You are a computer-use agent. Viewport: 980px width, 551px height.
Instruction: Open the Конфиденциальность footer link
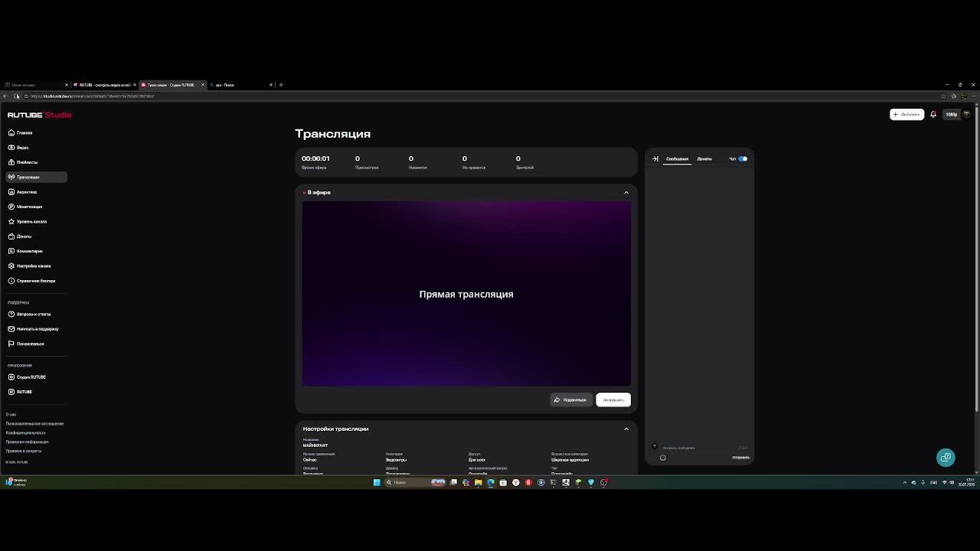25,433
